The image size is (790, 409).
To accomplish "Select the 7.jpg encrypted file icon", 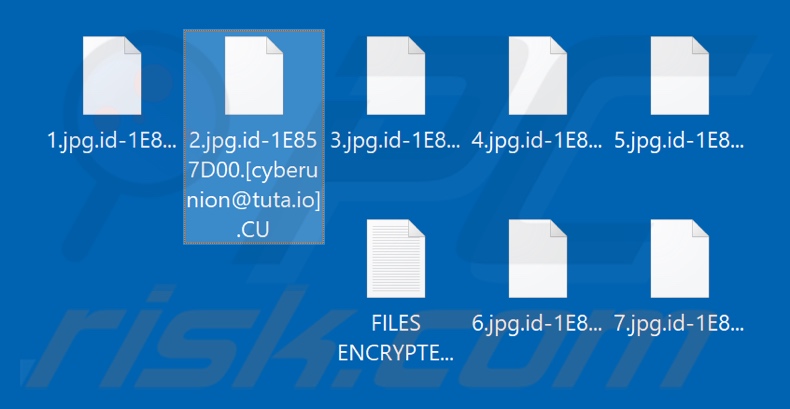I will 680,258.
